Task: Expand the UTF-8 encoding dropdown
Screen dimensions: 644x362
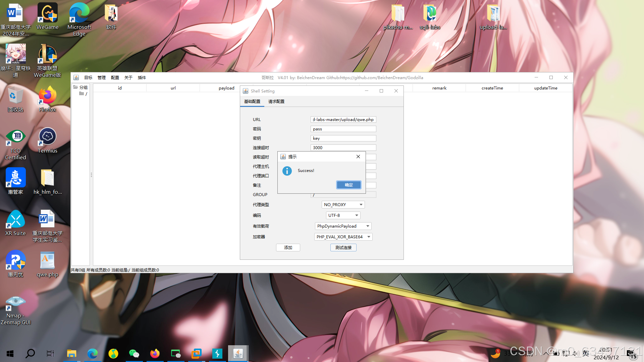Action: coord(356,216)
